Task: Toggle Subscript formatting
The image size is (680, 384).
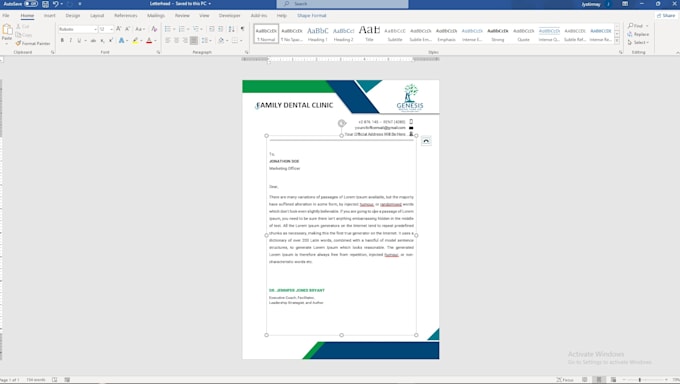Action: (x=102, y=40)
